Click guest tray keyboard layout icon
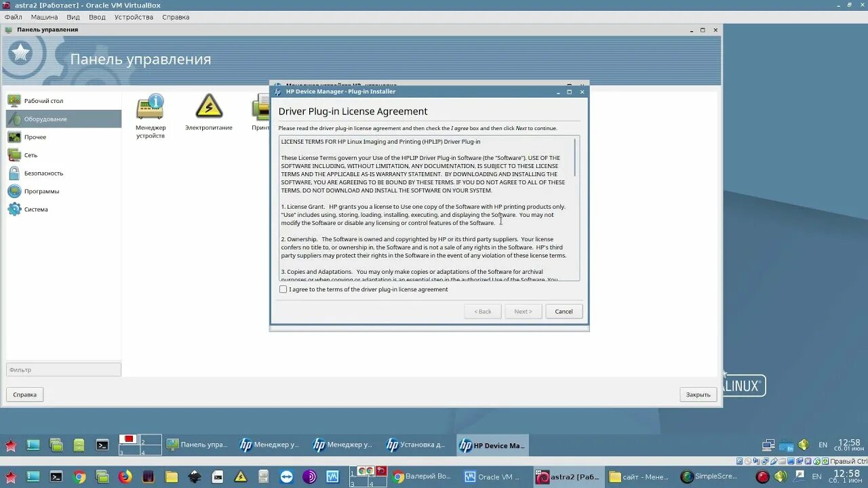 [x=786, y=445]
